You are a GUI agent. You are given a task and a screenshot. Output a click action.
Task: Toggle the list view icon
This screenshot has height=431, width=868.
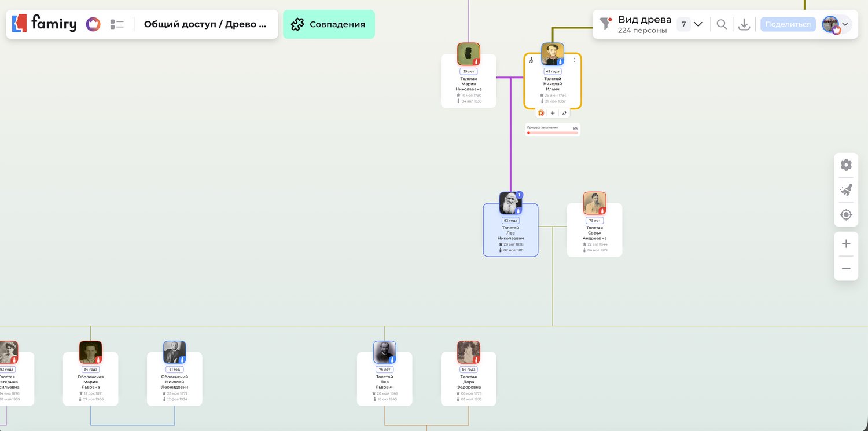click(117, 24)
